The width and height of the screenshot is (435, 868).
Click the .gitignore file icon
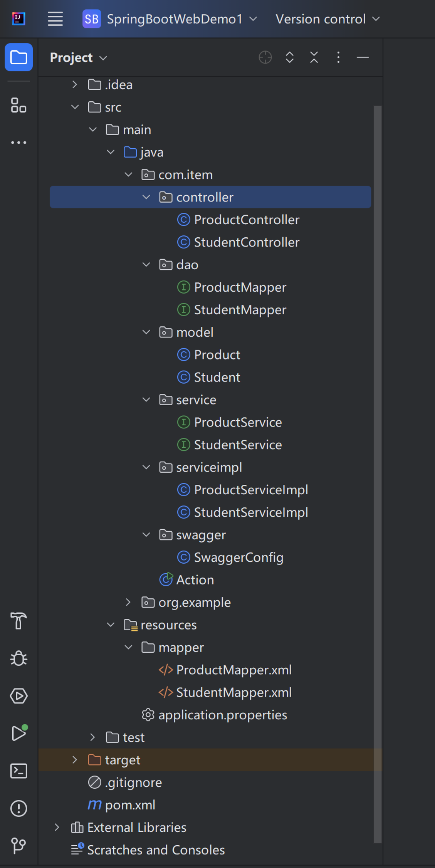[x=95, y=782]
